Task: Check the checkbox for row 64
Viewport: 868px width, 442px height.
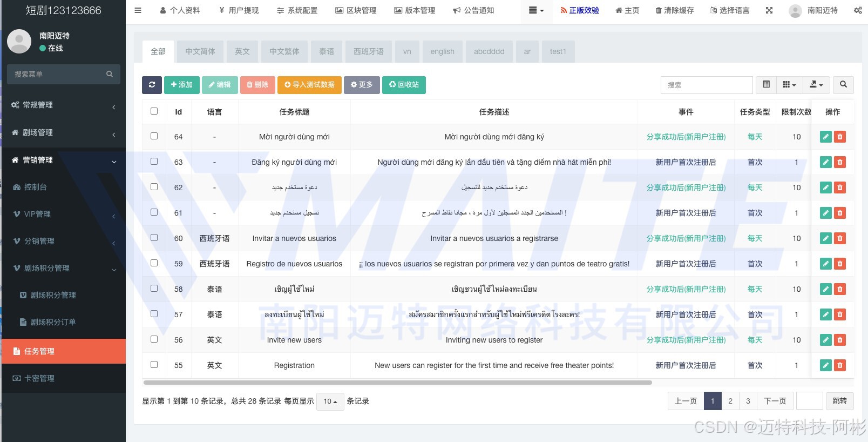Action: 154,136
